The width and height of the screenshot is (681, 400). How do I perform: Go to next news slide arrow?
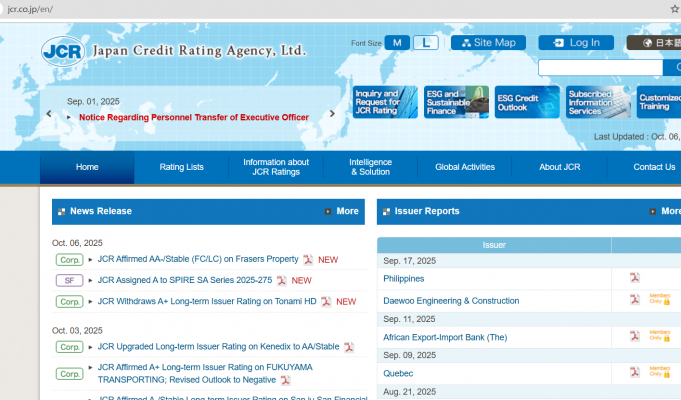pos(340,114)
